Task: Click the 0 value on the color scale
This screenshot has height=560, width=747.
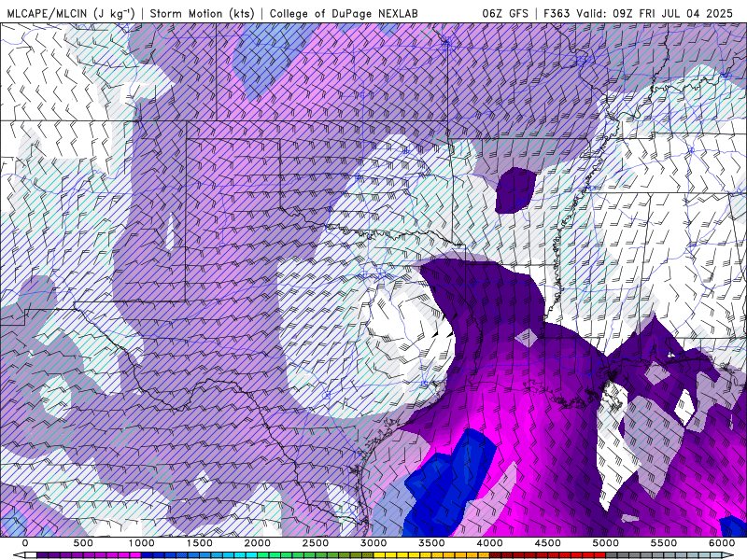Action: tap(25, 543)
